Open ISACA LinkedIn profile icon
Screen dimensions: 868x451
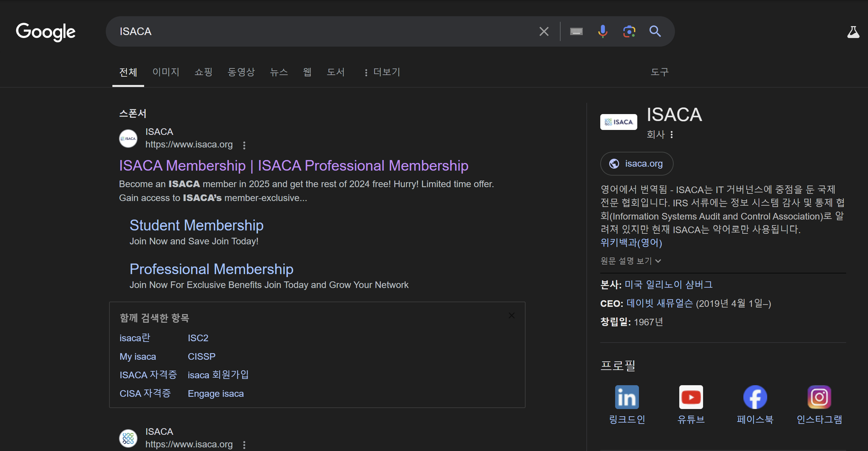tap(627, 397)
